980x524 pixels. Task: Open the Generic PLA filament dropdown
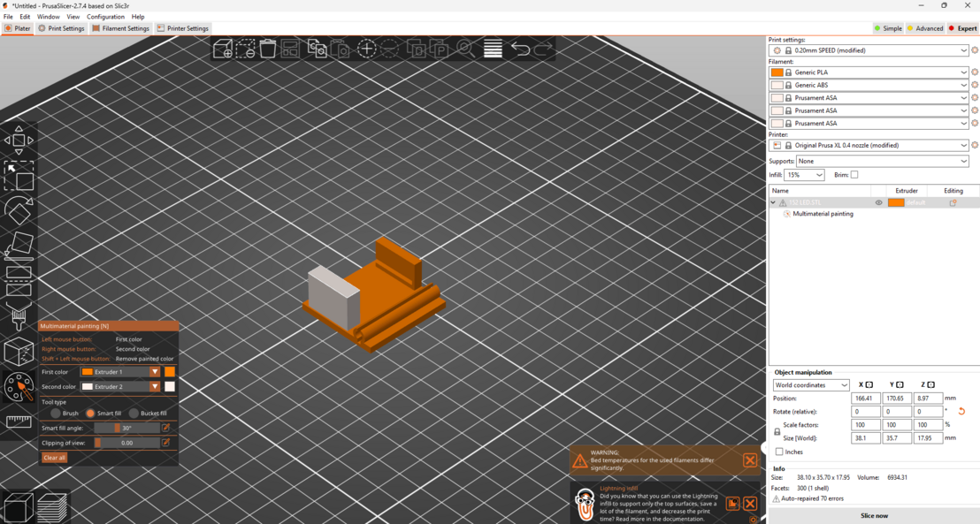pyautogui.click(x=869, y=72)
